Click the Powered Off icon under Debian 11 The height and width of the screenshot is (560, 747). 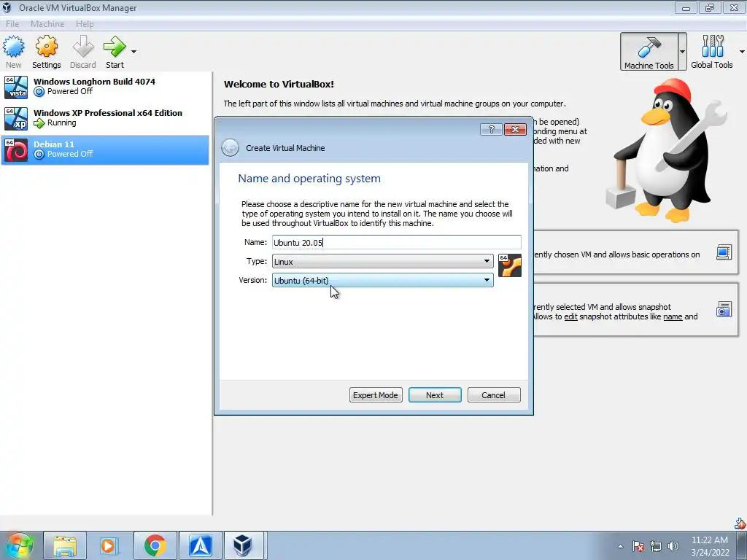pos(39,155)
